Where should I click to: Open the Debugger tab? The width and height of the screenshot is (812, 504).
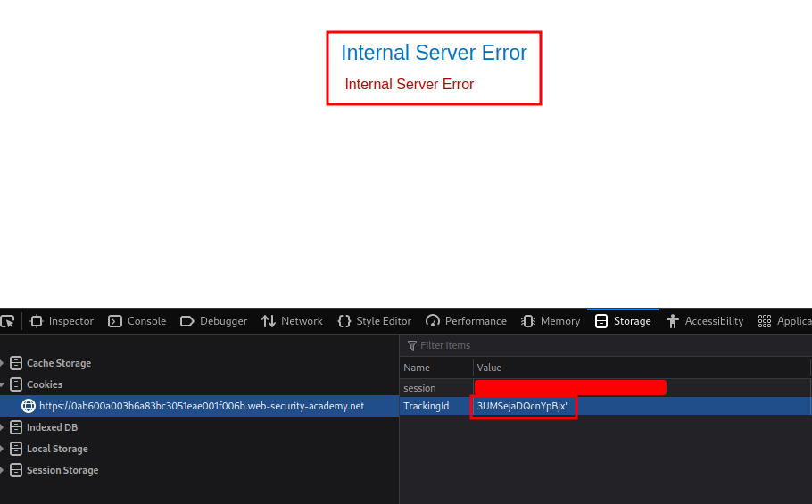[x=213, y=321]
